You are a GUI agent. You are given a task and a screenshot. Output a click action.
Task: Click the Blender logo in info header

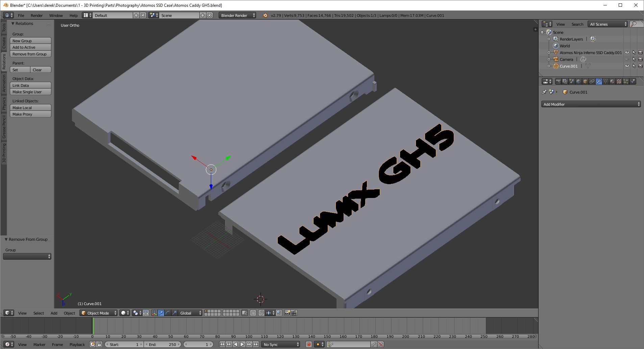[x=265, y=15]
